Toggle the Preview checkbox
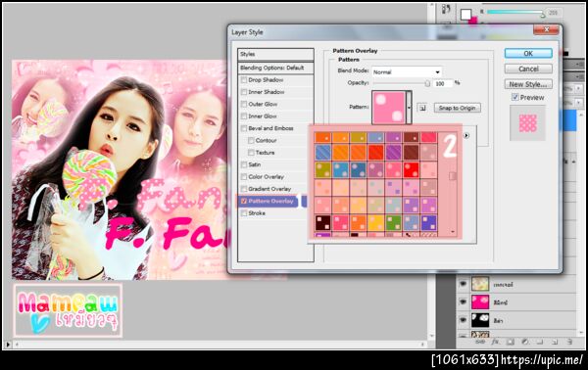This screenshot has height=370, width=588. click(x=515, y=97)
